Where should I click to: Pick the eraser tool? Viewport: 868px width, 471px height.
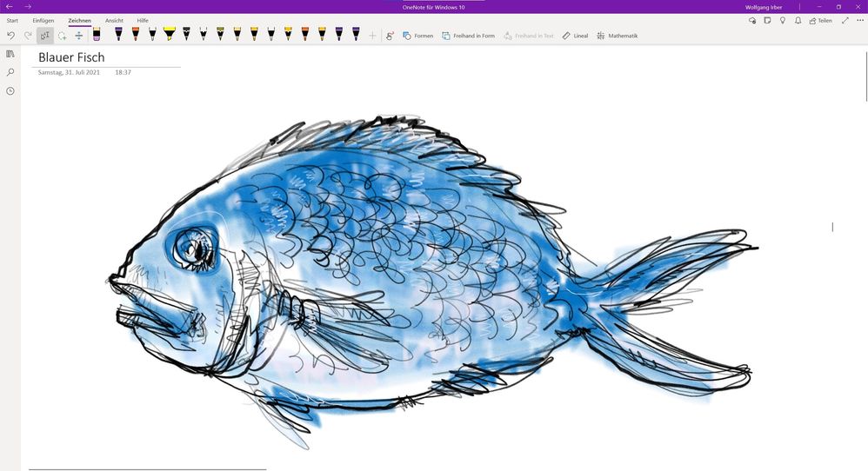[x=97, y=34]
